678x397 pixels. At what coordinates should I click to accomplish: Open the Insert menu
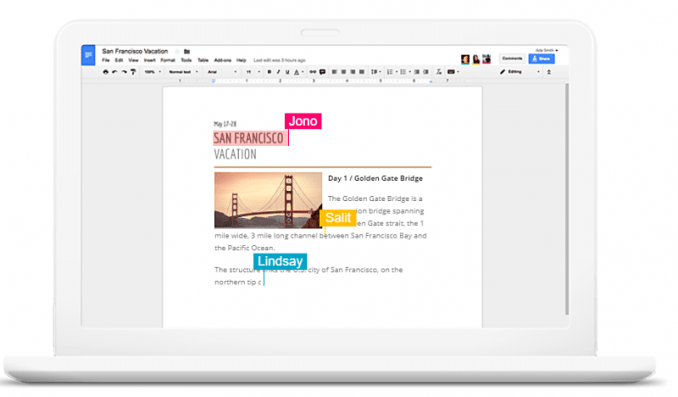coord(150,60)
